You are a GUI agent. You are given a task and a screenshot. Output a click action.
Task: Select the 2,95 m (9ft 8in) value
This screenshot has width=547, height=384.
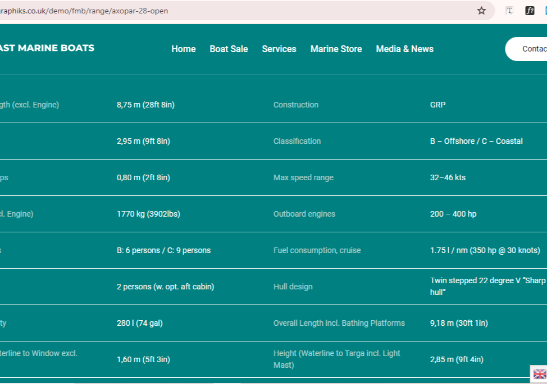pos(143,141)
